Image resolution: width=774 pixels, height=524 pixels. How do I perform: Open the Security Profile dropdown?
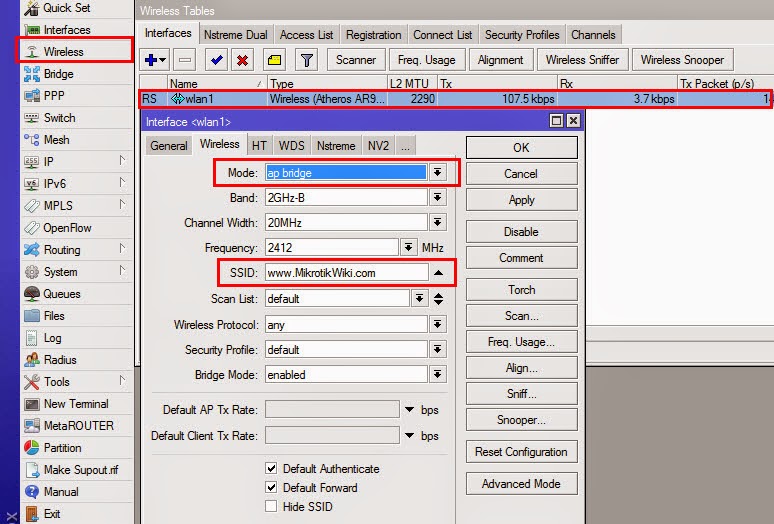(x=437, y=351)
